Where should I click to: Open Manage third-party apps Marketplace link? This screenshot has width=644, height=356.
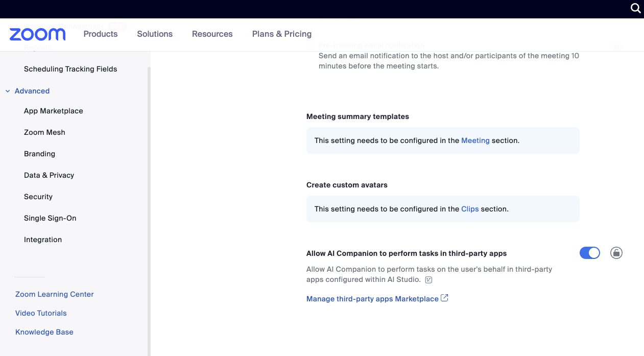click(x=372, y=299)
